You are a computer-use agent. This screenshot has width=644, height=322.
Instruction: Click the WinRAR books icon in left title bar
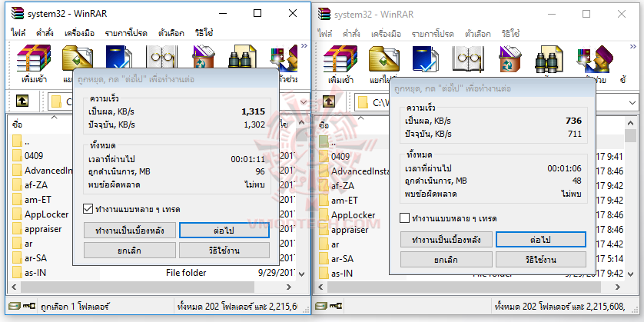[x=17, y=14]
